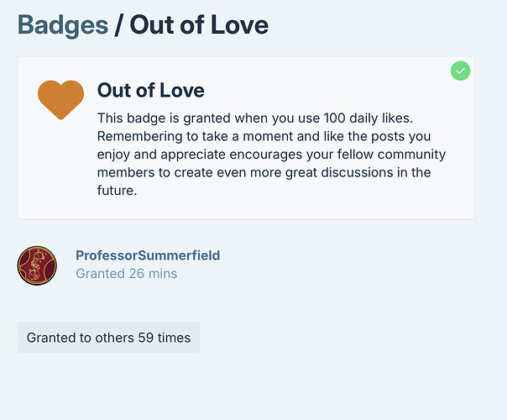Click the Granted 26 mins timestamp
The image size is (507, 420).
click(127, 274)
